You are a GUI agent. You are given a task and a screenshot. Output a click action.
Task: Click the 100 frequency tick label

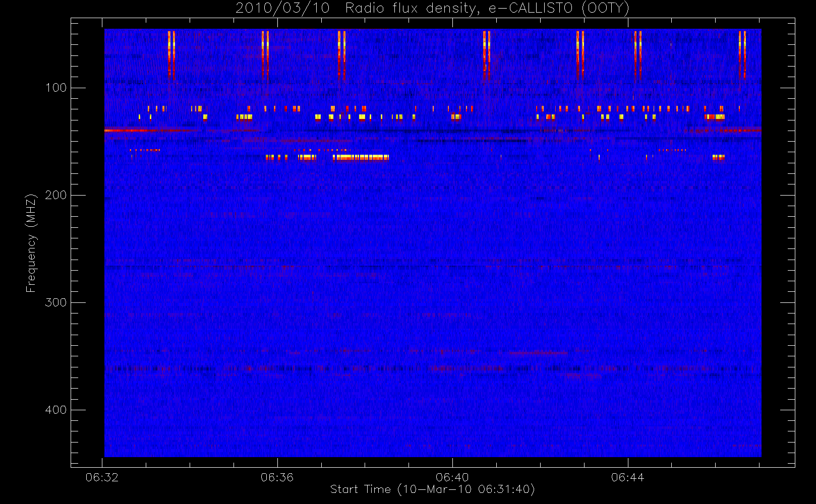pyautogui.click(x=56, y=88)
